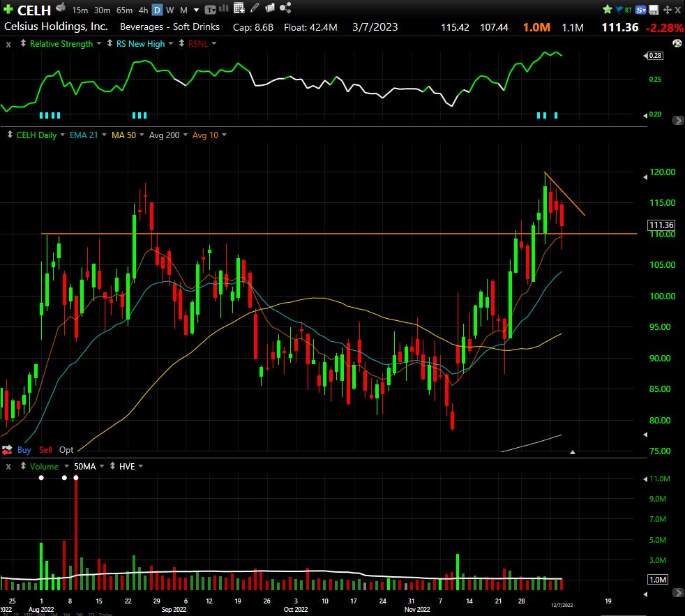Expand the EMA 21 dropdown arrow

[x=104, y=135]
